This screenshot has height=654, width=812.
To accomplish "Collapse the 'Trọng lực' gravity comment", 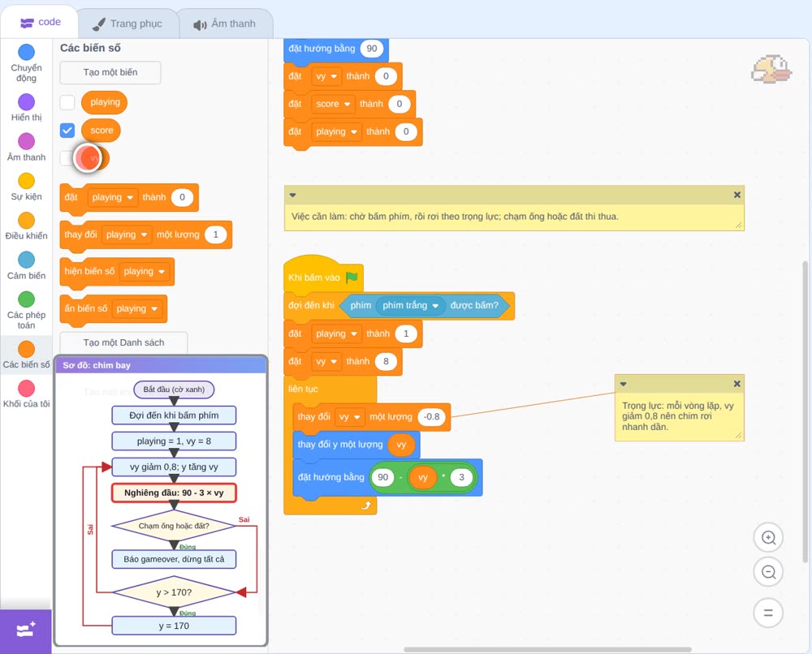I will (x=623, y=384).
